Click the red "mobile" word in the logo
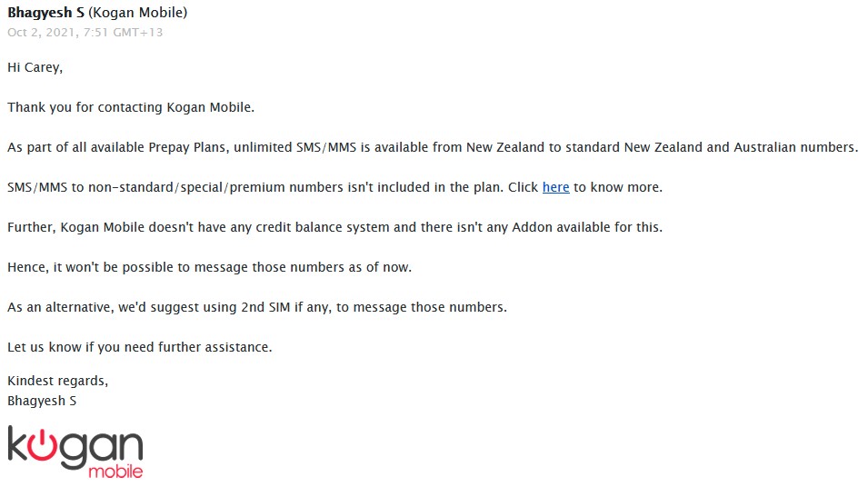868x497 pixels. click(115, 471)
